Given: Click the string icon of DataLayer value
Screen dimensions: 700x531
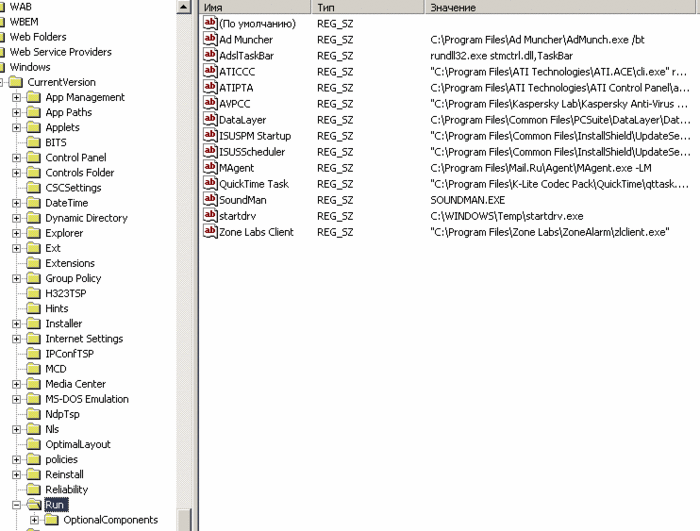Looking at the screenshot, I should click(x=210, y=119).
